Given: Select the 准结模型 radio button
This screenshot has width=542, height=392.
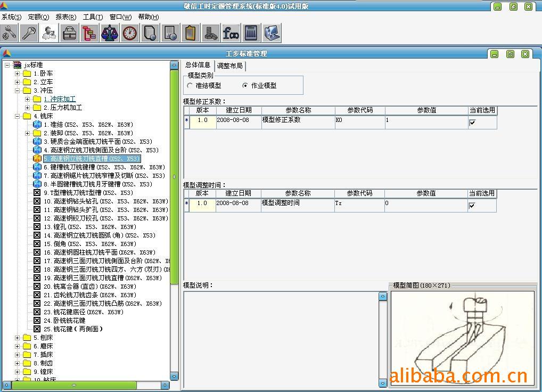Looking at the screenshot, I should 190,85.
